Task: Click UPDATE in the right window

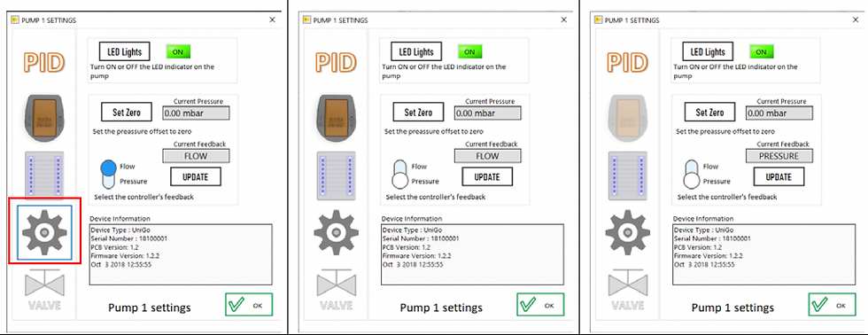Action: point(779,177)
